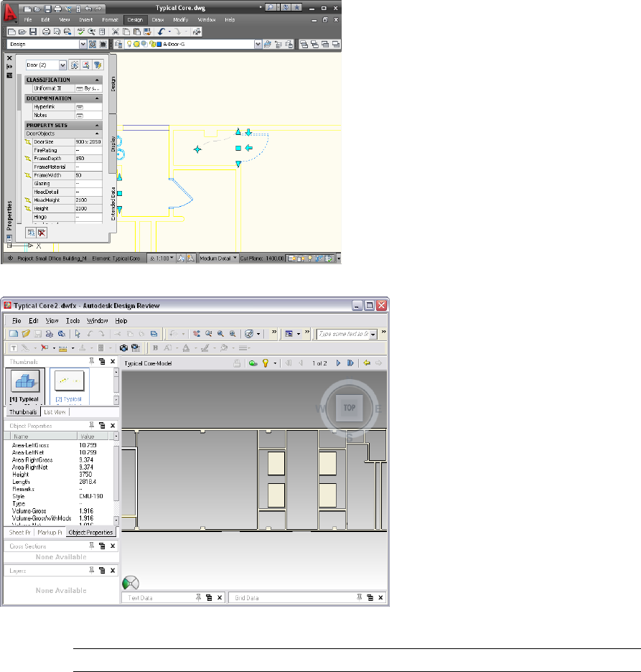Click the Text markup T tool in Design Review
The image size is (641, 672).
point(14,348)
